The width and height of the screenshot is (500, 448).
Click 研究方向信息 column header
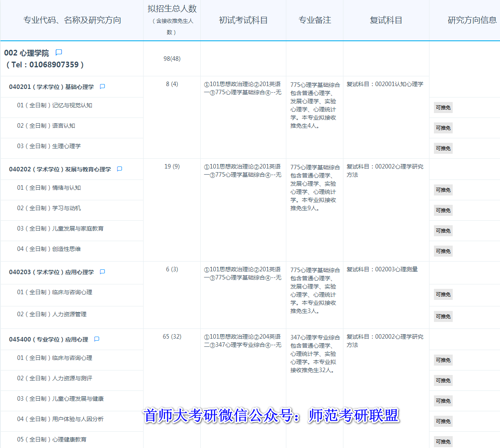click(x=472, y=20)
